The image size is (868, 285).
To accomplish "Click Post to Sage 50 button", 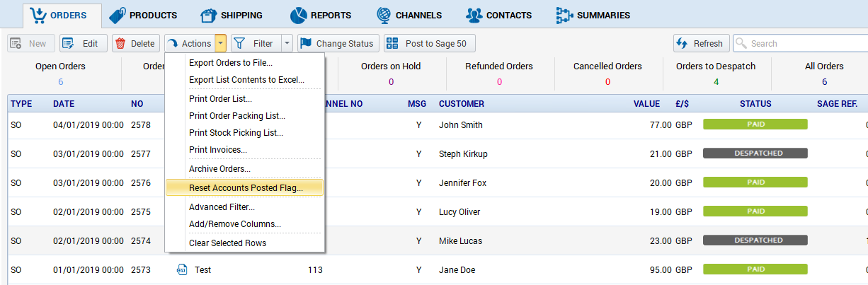I will (x=429, y=43).
